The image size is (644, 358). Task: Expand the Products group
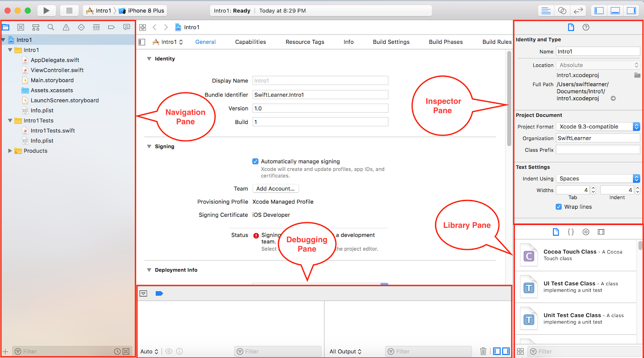point(10,151)
